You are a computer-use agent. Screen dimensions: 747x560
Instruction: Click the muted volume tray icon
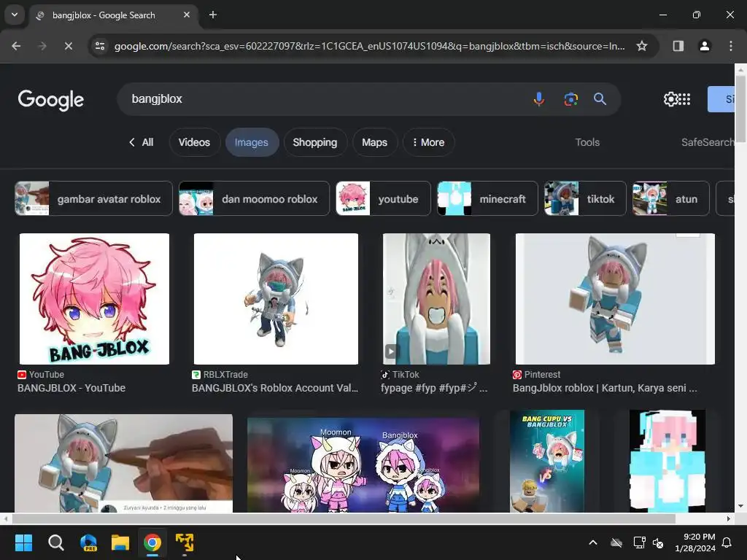(658, 542)
